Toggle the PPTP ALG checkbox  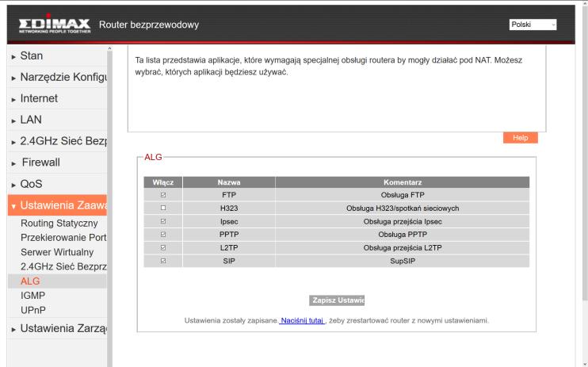pyautogui.click(x=163, y=235)
